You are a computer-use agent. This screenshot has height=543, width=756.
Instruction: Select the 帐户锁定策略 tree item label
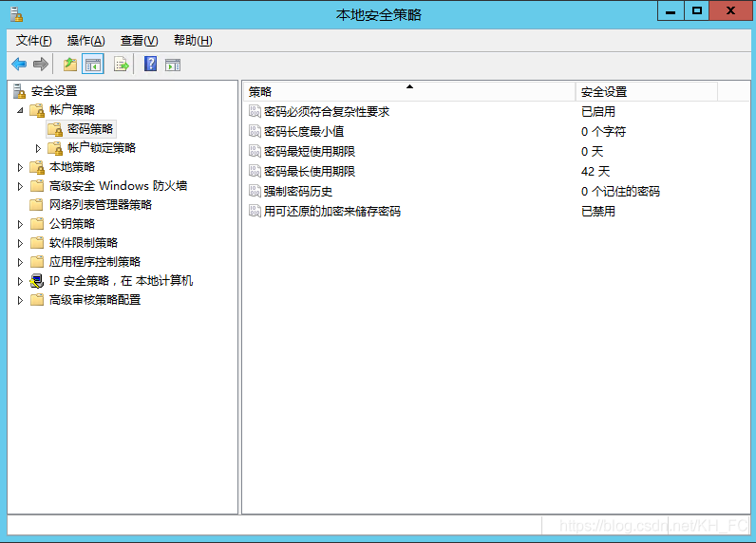tap(102, 148)
